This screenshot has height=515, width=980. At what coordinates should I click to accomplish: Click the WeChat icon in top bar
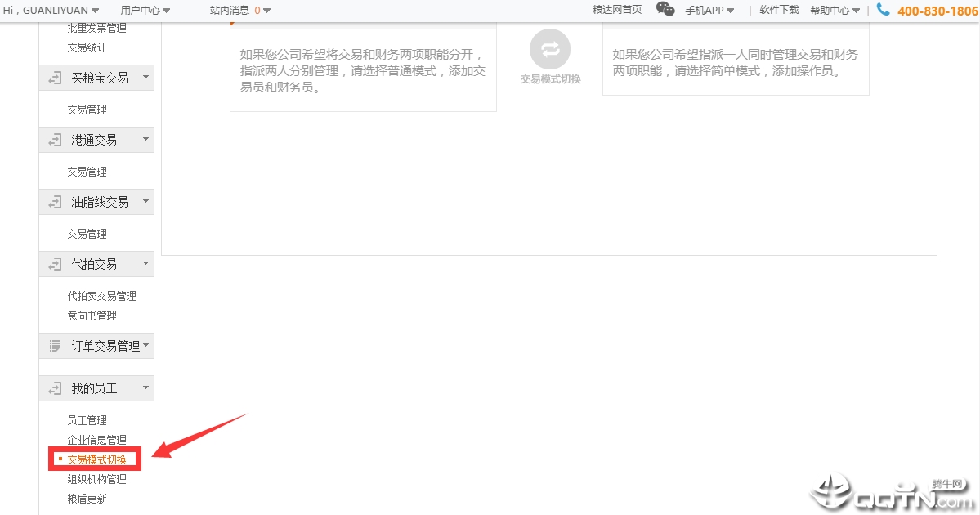(665, 10)
